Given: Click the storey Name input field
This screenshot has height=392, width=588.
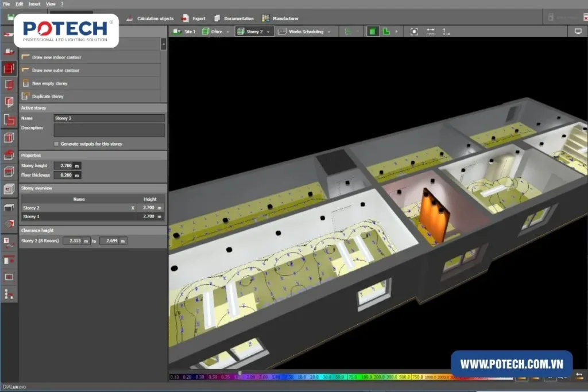Looking at the screenshot, I should coord(109,118).
